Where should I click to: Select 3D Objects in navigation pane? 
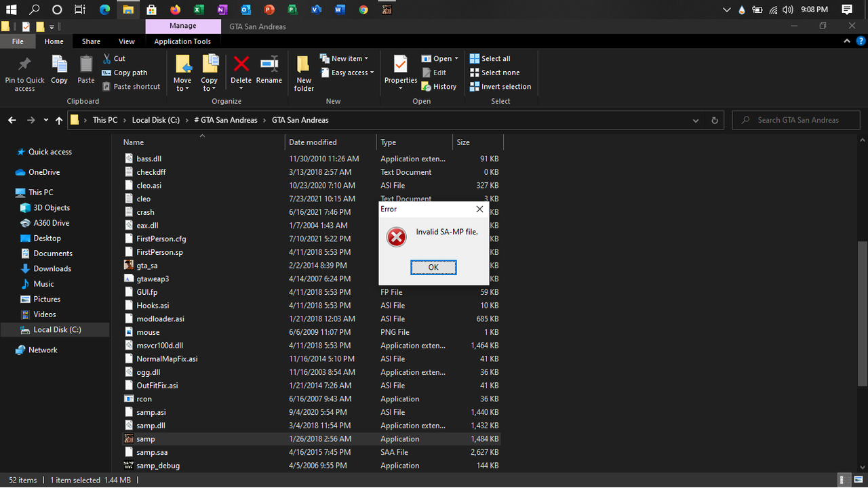[x=52, y=208]
